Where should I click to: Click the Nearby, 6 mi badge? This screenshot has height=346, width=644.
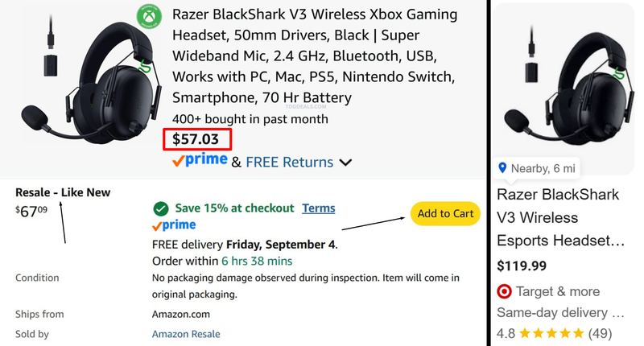(x=537, y=168)
